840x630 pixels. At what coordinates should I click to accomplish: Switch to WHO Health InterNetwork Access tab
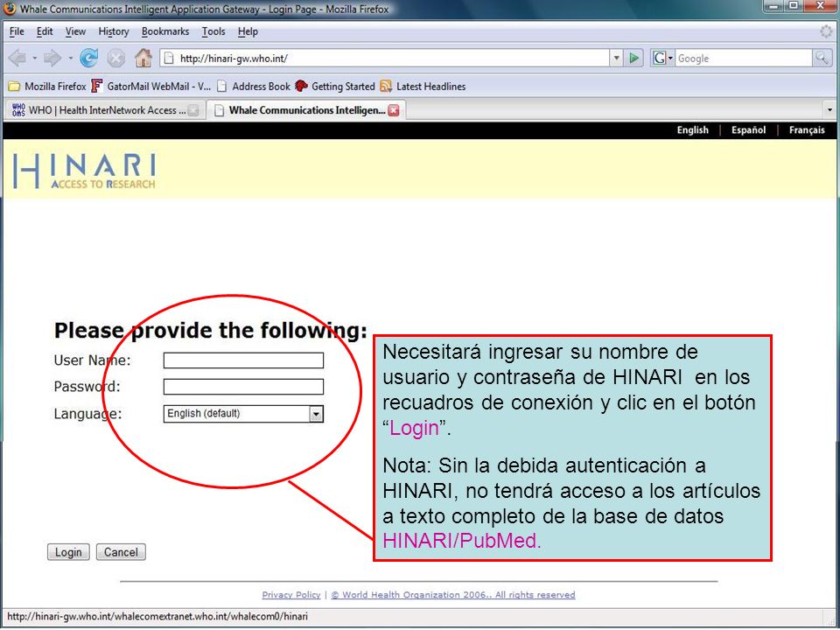[x=105, y=110]
